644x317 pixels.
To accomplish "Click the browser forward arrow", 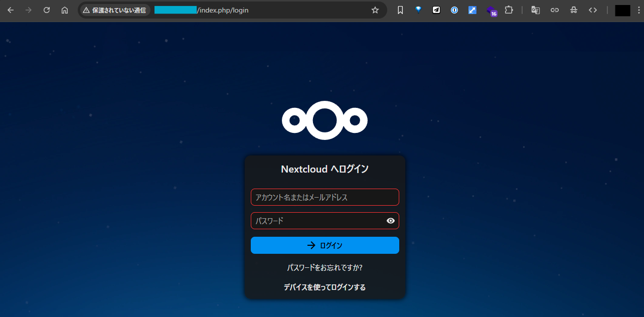I will click(x=29, y=10).
